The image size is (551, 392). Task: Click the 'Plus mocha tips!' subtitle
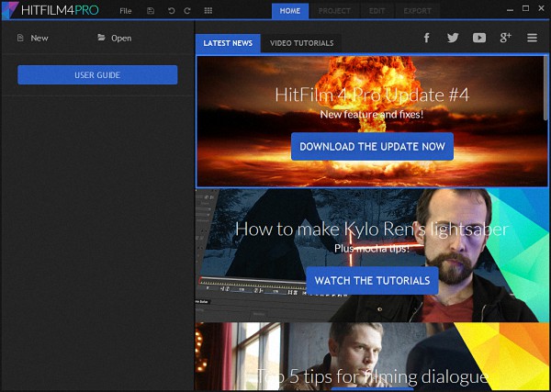372,248
